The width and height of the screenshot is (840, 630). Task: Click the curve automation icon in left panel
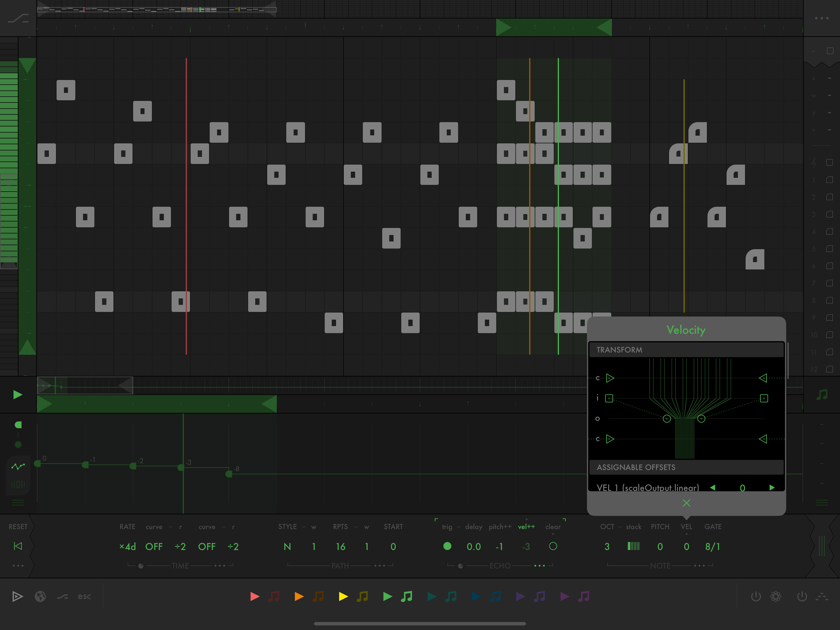18,466
